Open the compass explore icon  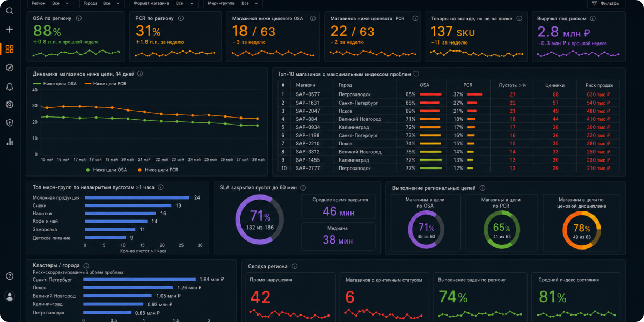9,68
